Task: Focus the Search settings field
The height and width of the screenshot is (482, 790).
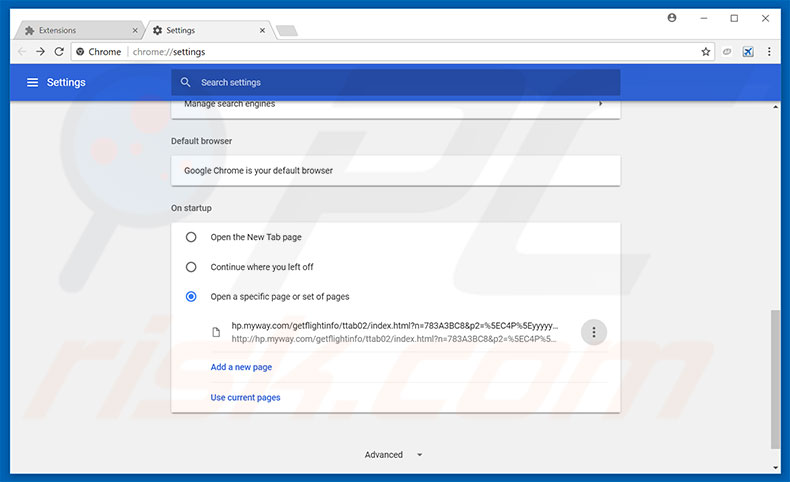Action: click(396, 82)
